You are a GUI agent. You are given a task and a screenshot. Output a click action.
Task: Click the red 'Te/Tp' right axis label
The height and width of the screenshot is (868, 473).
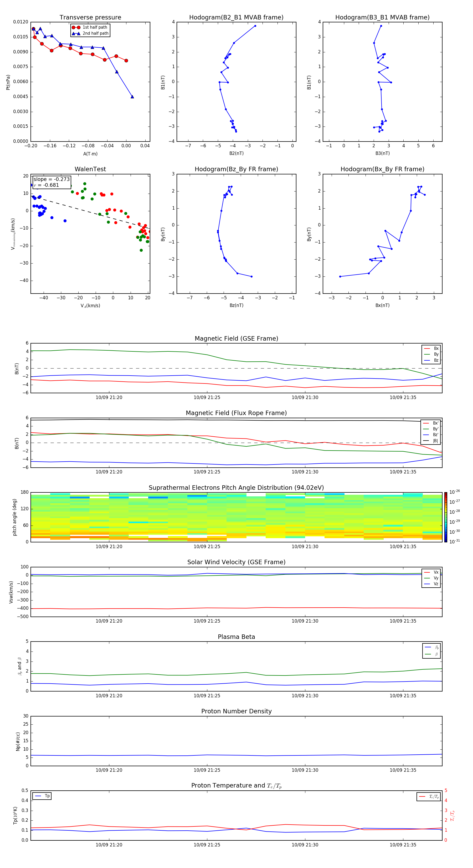pos(453,815)
